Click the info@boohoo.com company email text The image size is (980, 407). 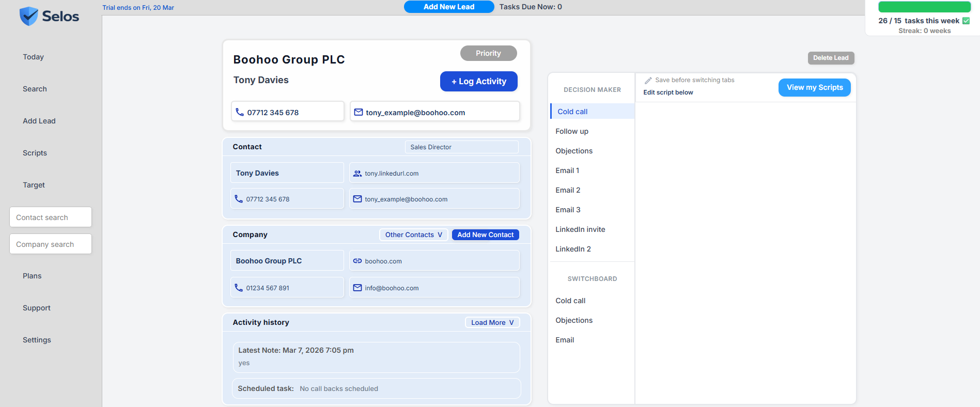tap(392, 288)
